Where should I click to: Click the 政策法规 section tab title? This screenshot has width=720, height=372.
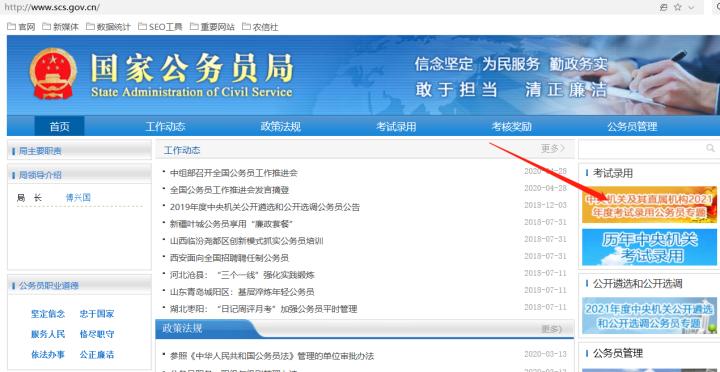(x=182, y=328)
